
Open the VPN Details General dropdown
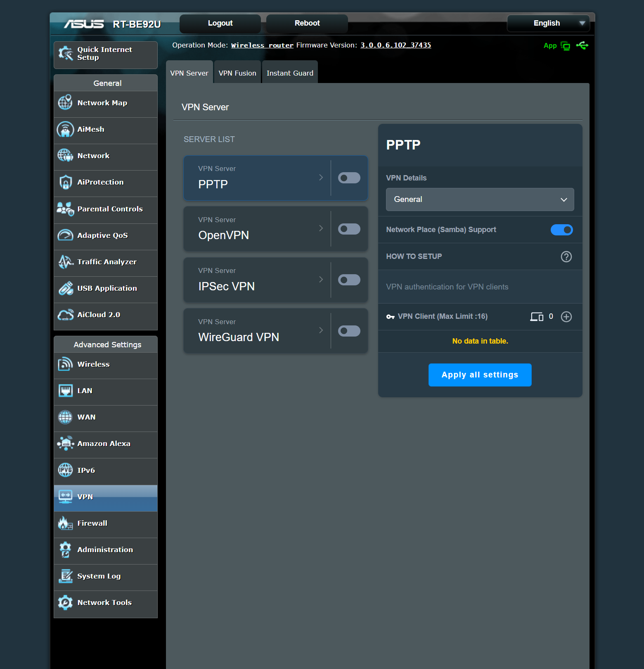(480, 199)
